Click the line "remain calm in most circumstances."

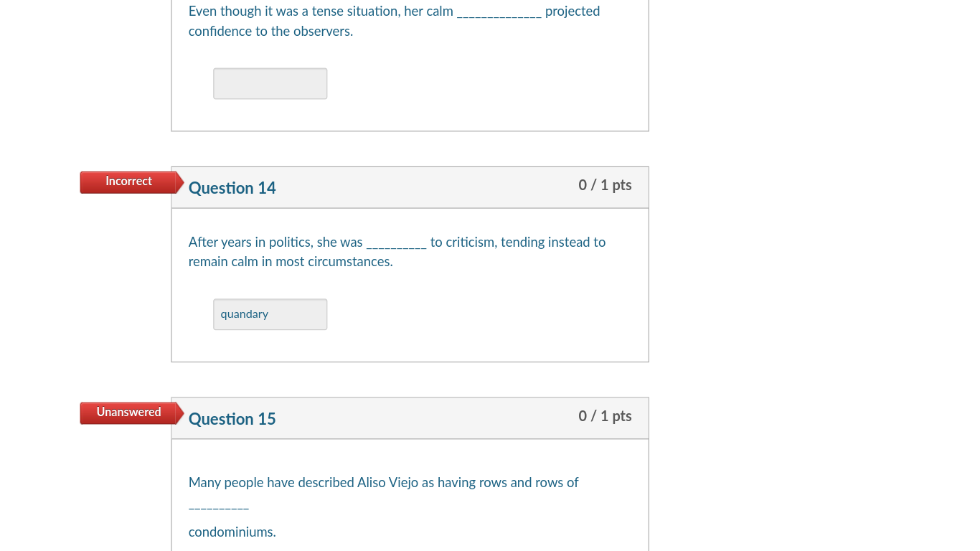pos(291,262)
